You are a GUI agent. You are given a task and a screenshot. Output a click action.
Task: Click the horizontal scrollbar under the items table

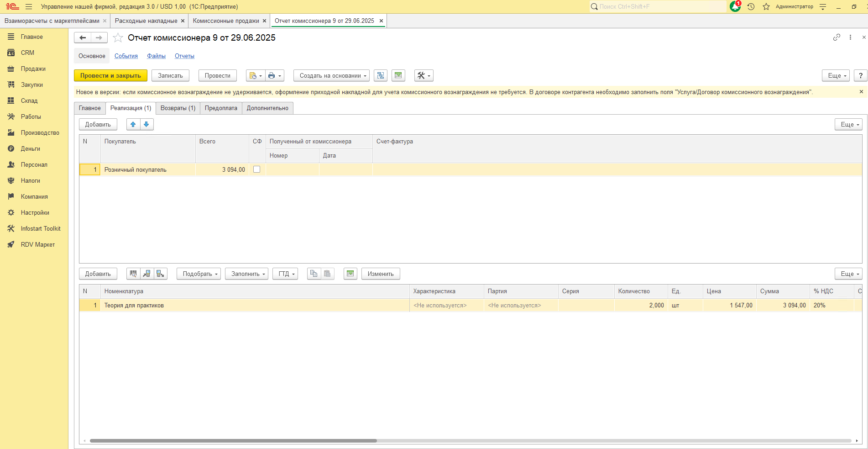tap(233, 441)
